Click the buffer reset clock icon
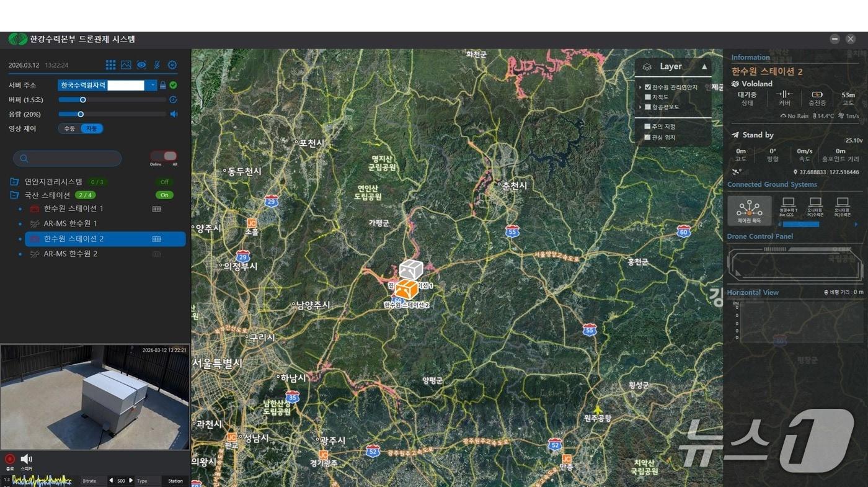Viewport: 868px width, 487px height. tap(174, 99)
